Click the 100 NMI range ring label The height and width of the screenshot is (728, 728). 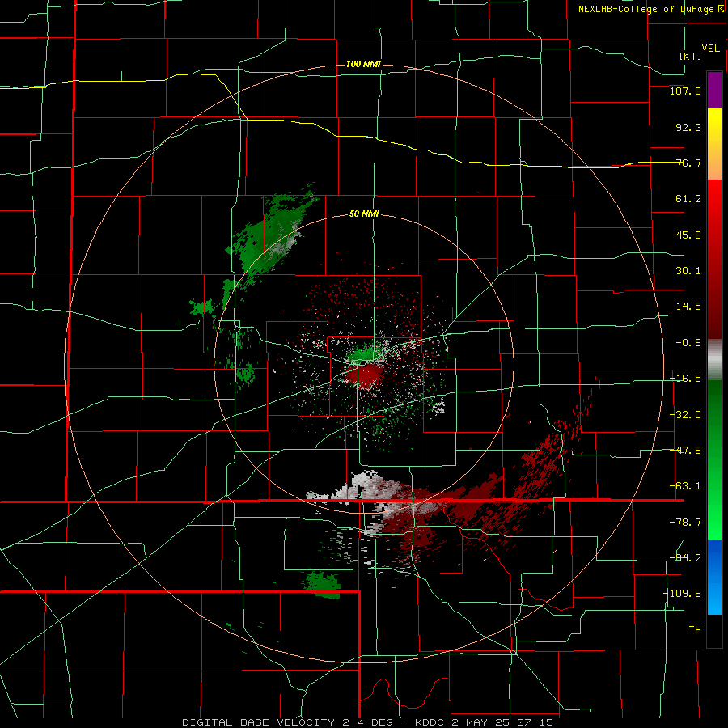[x=363, y=64]
